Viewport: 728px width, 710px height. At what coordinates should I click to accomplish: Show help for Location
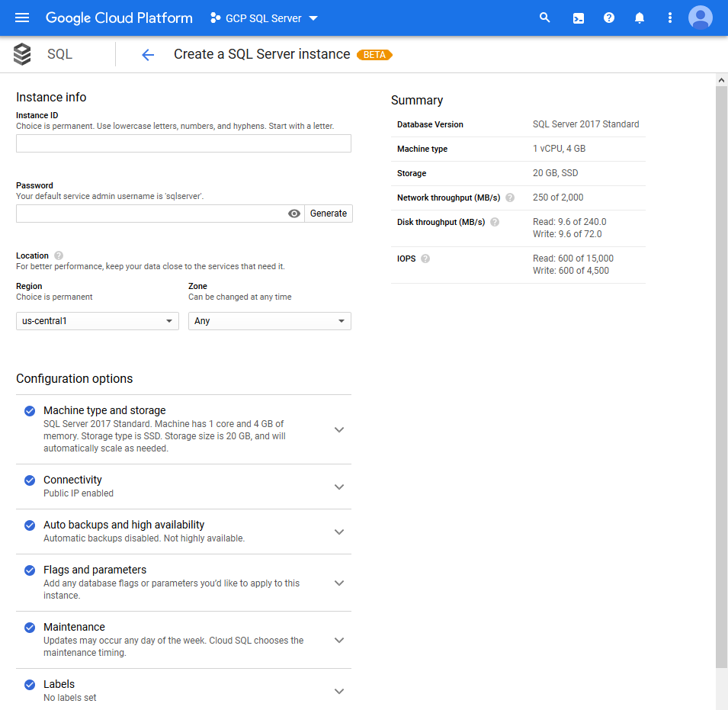tap(59, 255)
